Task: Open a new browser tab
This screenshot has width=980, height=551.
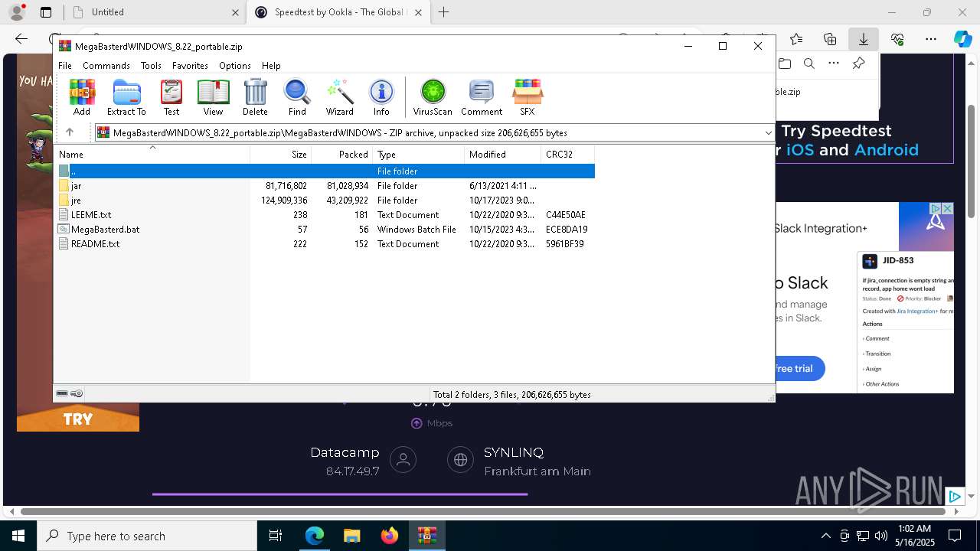Action: click(x=443, y=12)
